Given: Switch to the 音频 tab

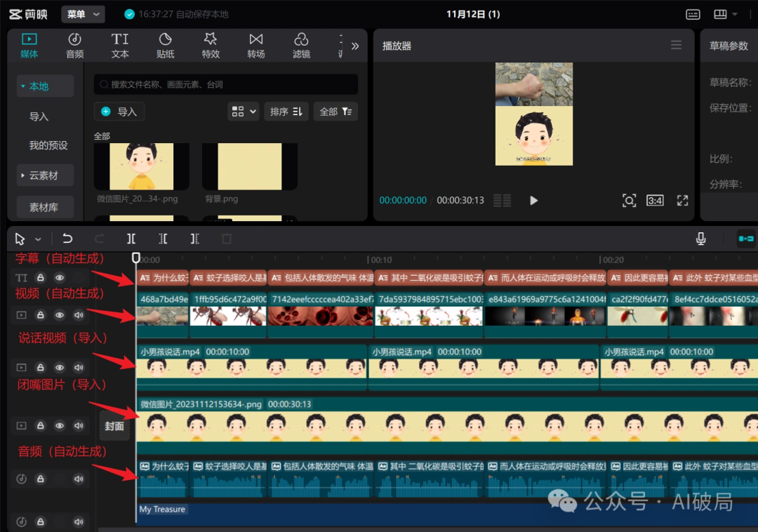Looking at the screenshot, I should (74, 46).
